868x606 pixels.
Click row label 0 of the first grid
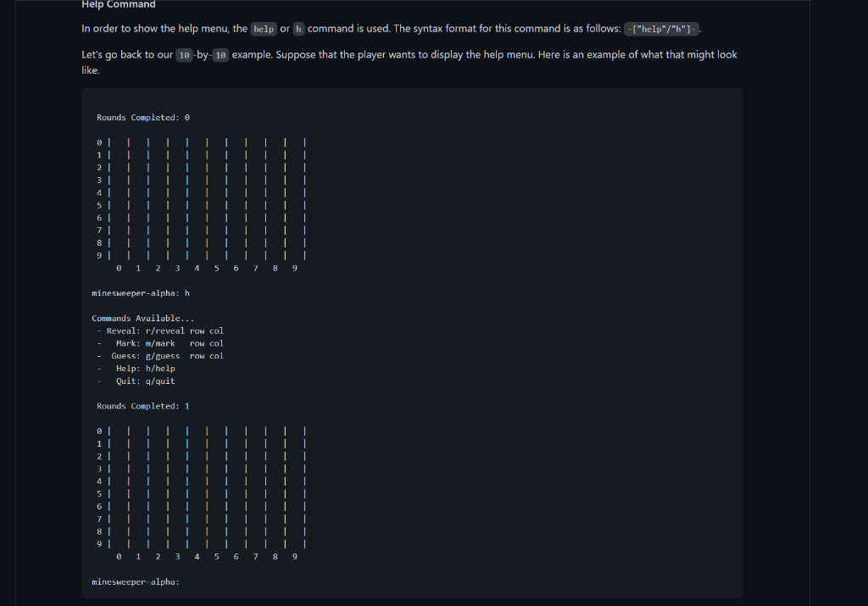99,142
